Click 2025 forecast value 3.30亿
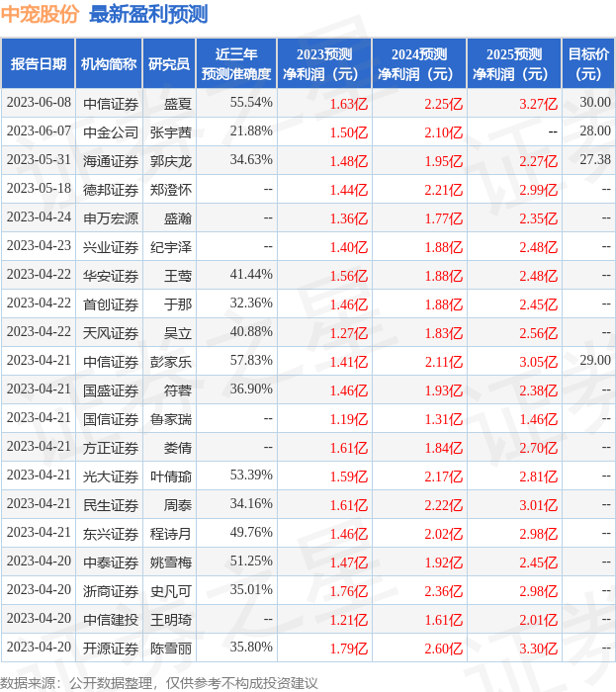This screenshot has height=692, width=616. click(x=538, y=649)
